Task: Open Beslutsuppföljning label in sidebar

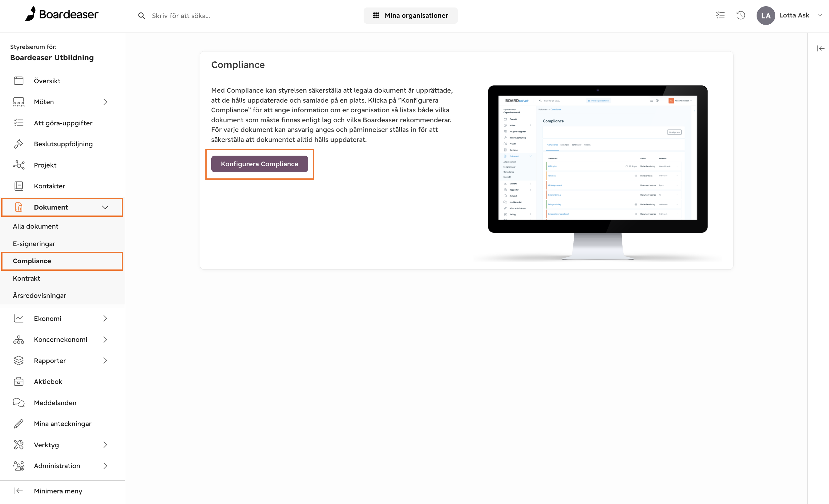Action: pos(63,144)
